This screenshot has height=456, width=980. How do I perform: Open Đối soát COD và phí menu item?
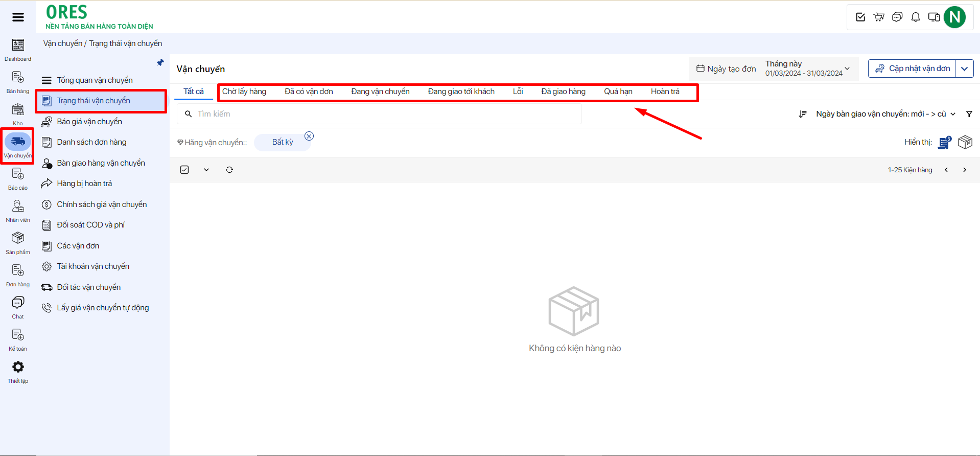coord(90,225)
